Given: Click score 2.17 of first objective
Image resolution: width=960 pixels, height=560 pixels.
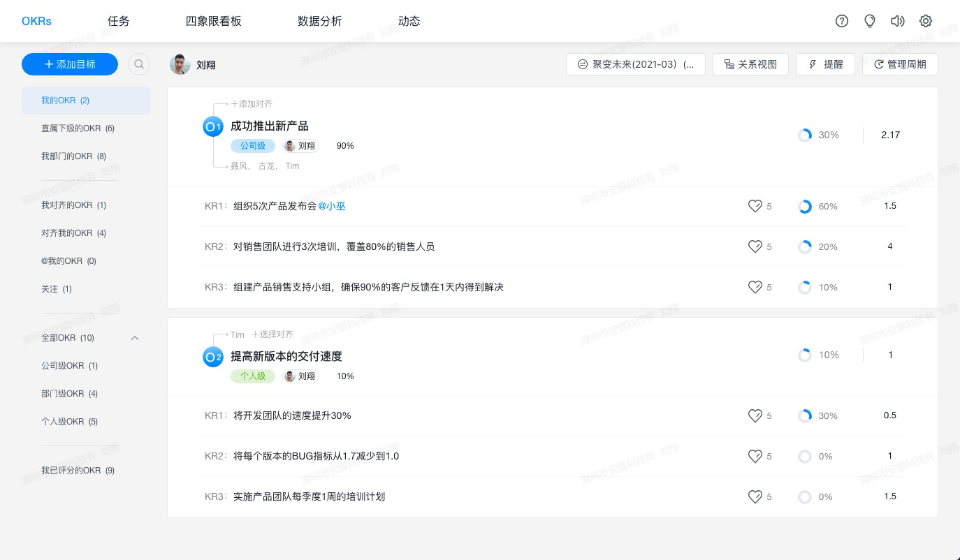Looking at the screenshot, I should (890, 135).
